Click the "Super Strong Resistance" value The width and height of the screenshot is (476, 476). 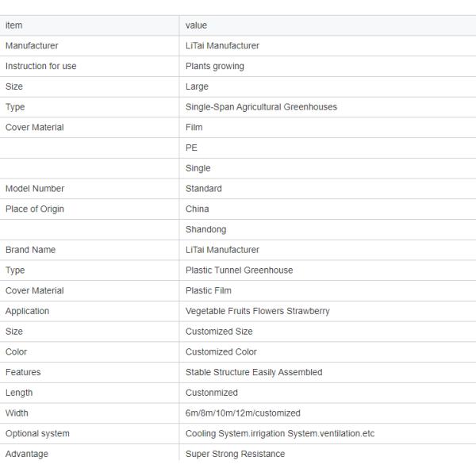coord(235,454)
